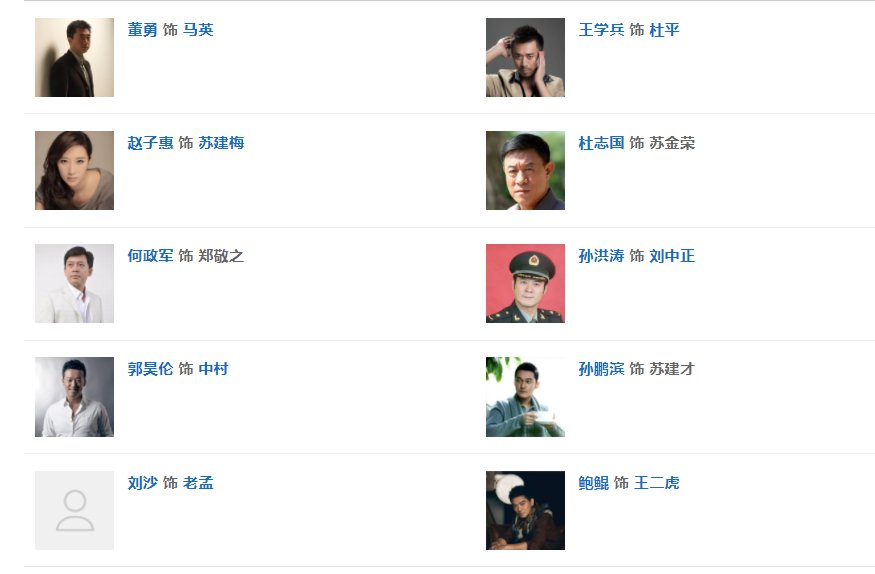Viewport: 875px width, 574px height.
Task: Click the character link 王二虎
Action: click(x=656, y=483)
